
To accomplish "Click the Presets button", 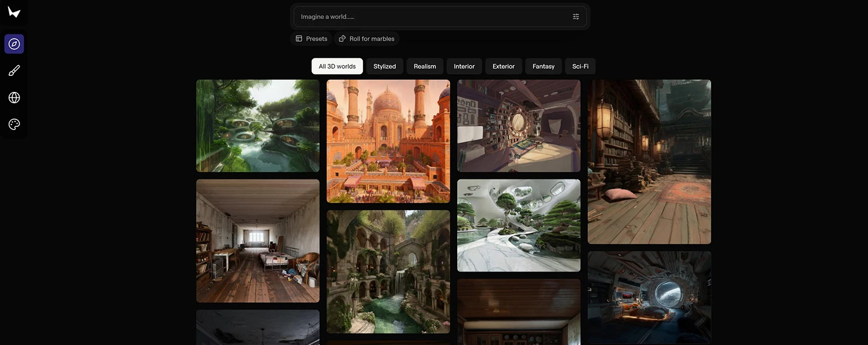I will click(x=311, y=39).
